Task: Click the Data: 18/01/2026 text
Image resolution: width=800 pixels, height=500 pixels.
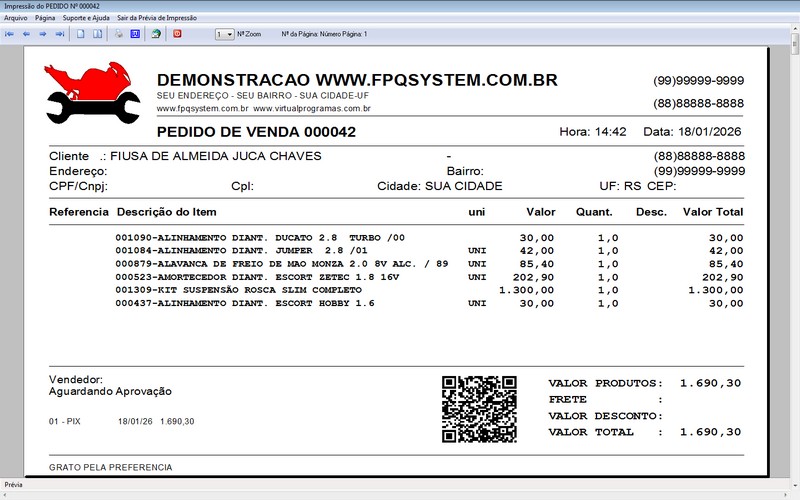Action: (x=692, y=132)
